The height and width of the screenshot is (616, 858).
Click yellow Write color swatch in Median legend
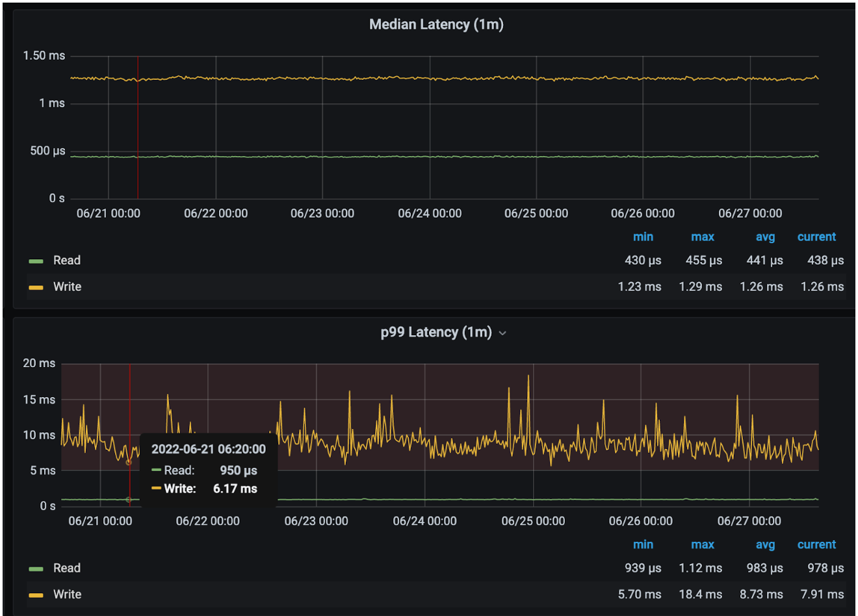click(x=36, y=288)
